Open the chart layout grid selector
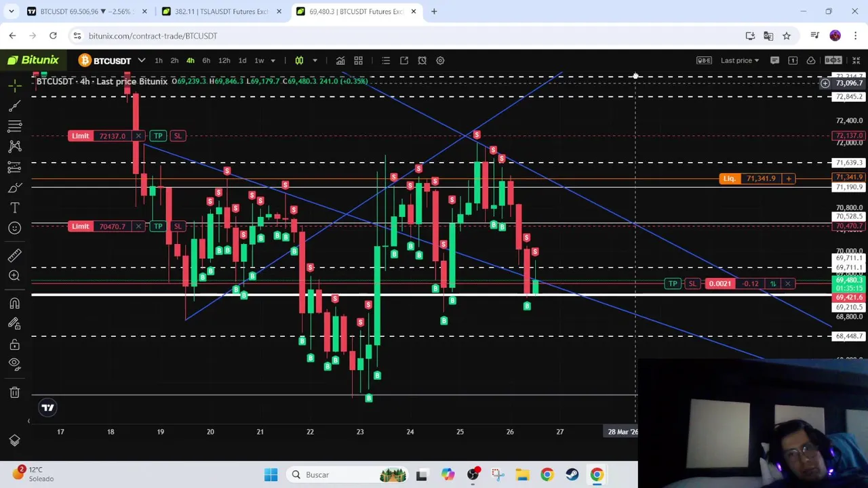Screen dimensions: 868x488 (x=358, y=60)
